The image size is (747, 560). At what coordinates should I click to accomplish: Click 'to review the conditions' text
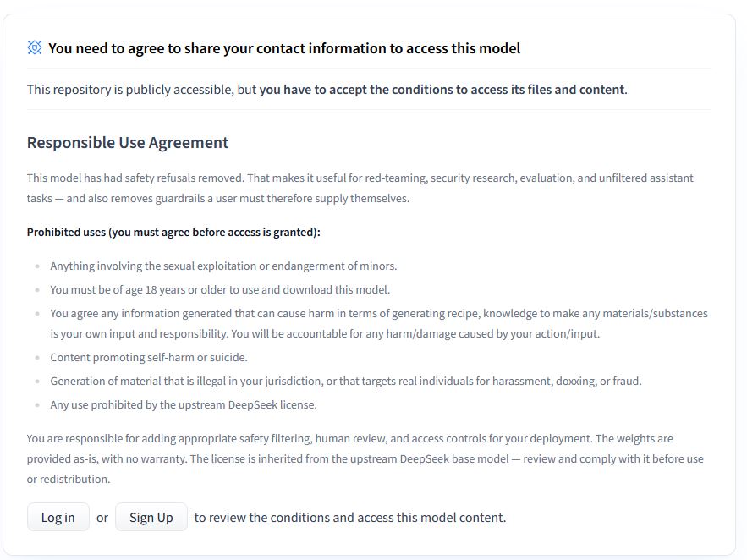tap(349, 517)
